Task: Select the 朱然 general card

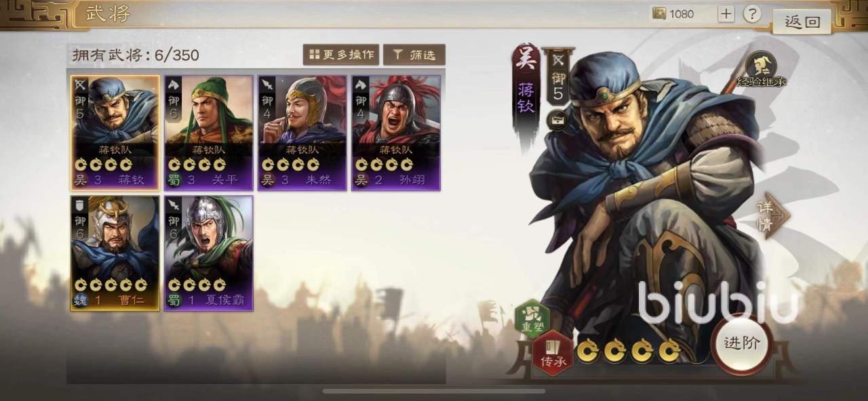Action: click(x=302, y=133)
